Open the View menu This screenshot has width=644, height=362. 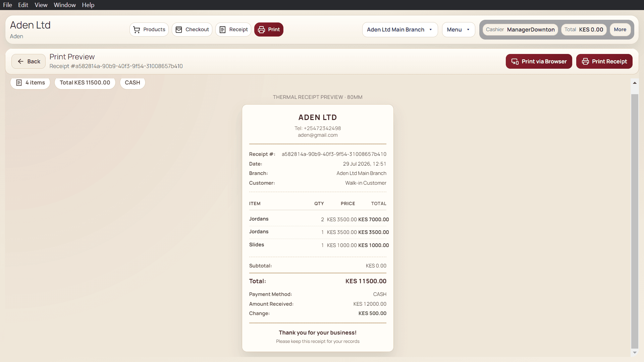(41, 5)
